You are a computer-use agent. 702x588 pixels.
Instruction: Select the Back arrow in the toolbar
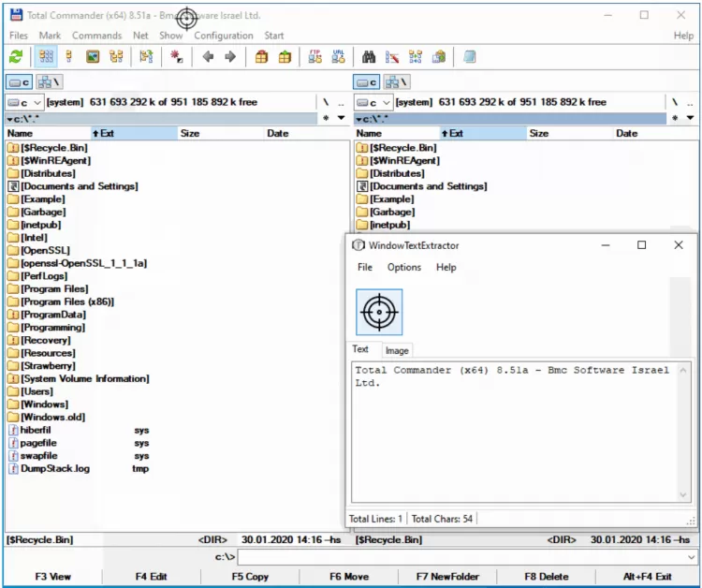208,57
